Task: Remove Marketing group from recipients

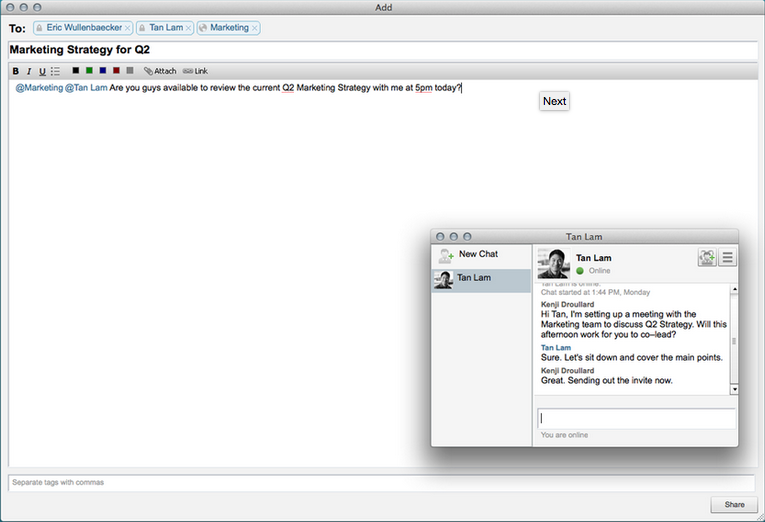Action: pyautogui.click(x=254, y=28)
